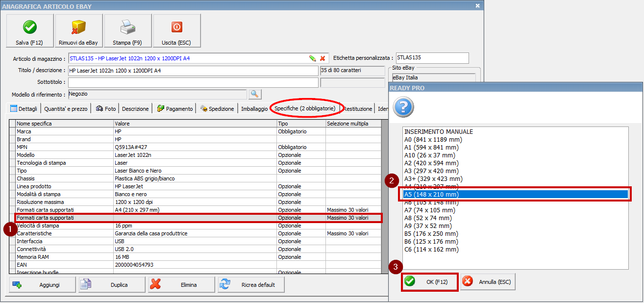Viewport: 644px width, 303px height.
Task: Select B6 (125 x 176 mm) list item
Action: pyautogui.click(x=515, y=242)
